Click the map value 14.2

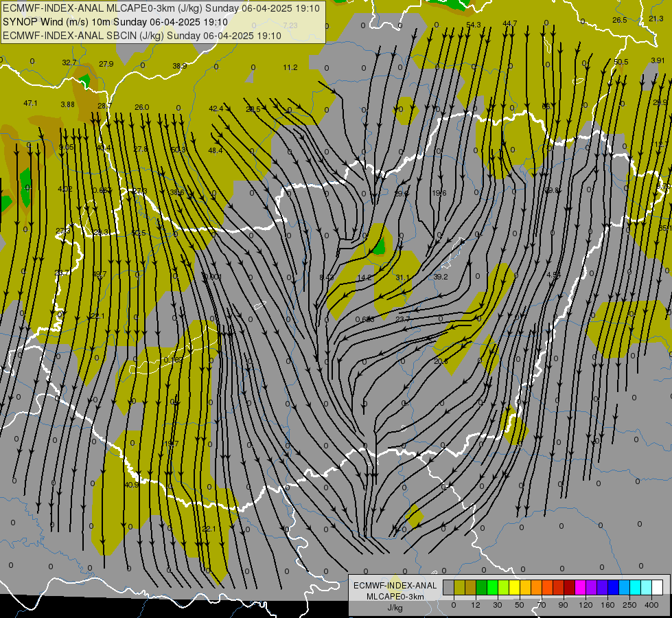coord(364,277)
